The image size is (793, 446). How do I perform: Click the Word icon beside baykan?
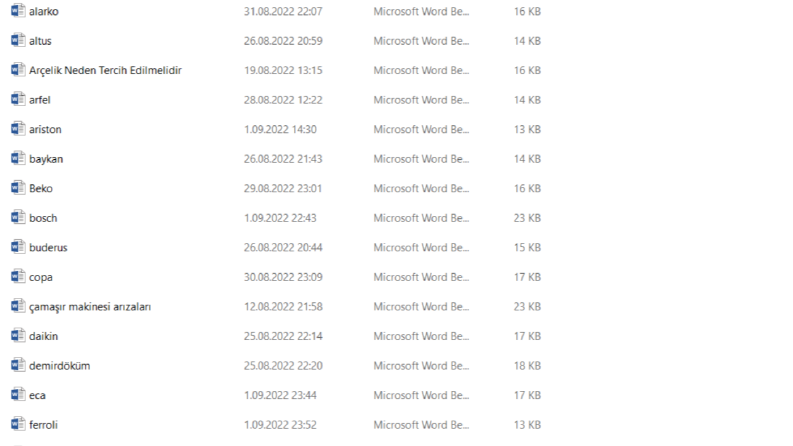tap(18, 158)
